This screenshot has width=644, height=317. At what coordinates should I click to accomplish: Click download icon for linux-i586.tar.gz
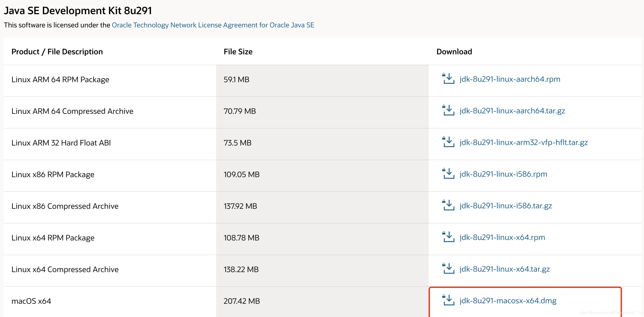[448, 205]
